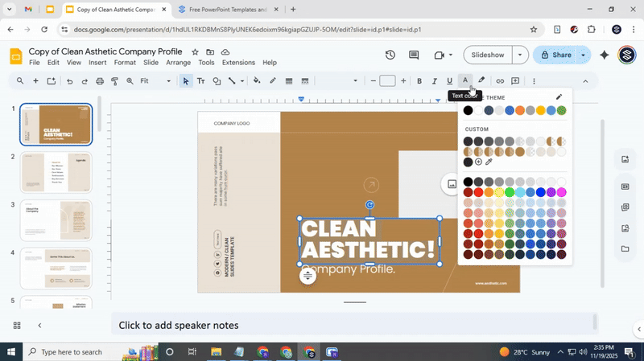The image size is (644, 361).
Task: Toggle Bold formatting
Action: pyautogui.click(x=419, y=80)
